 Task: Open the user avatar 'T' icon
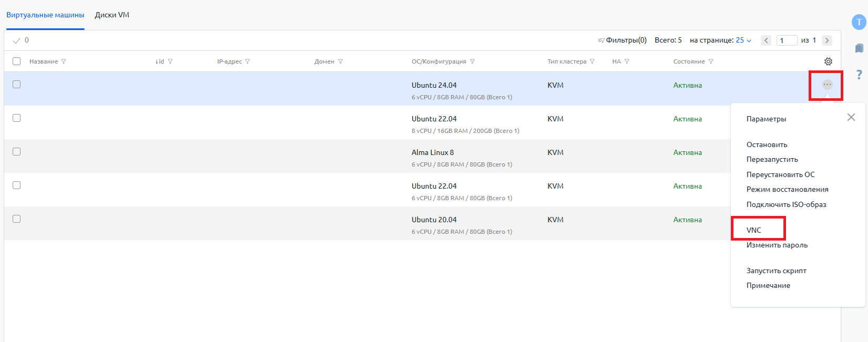(859, 22)
